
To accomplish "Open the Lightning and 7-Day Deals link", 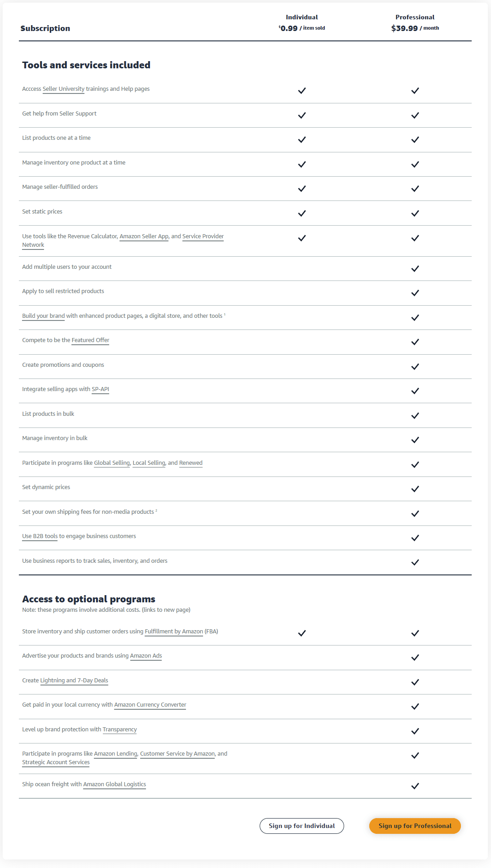I will coord(74,680).
